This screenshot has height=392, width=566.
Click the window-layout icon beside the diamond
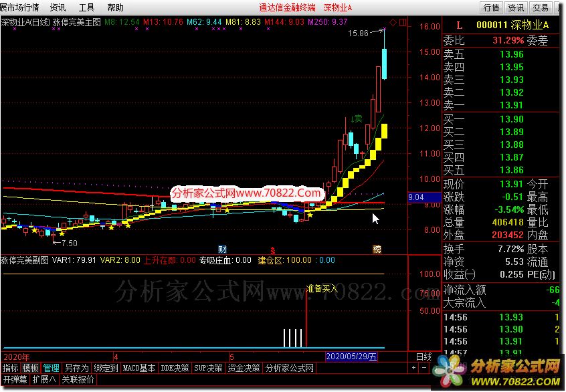point(403,22)
